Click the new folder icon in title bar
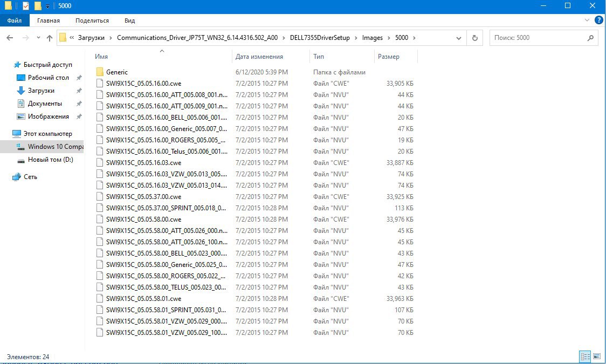Image resolution: width=606 pixels, height=364 pixels. [38, 6]
